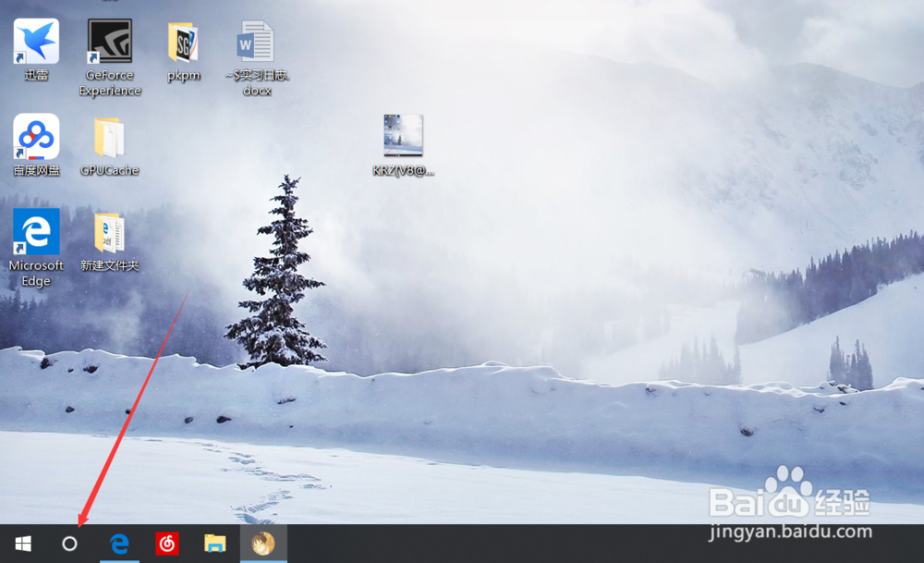
Task: Click the 迅雷 label text
Action: tap(36, 75)
